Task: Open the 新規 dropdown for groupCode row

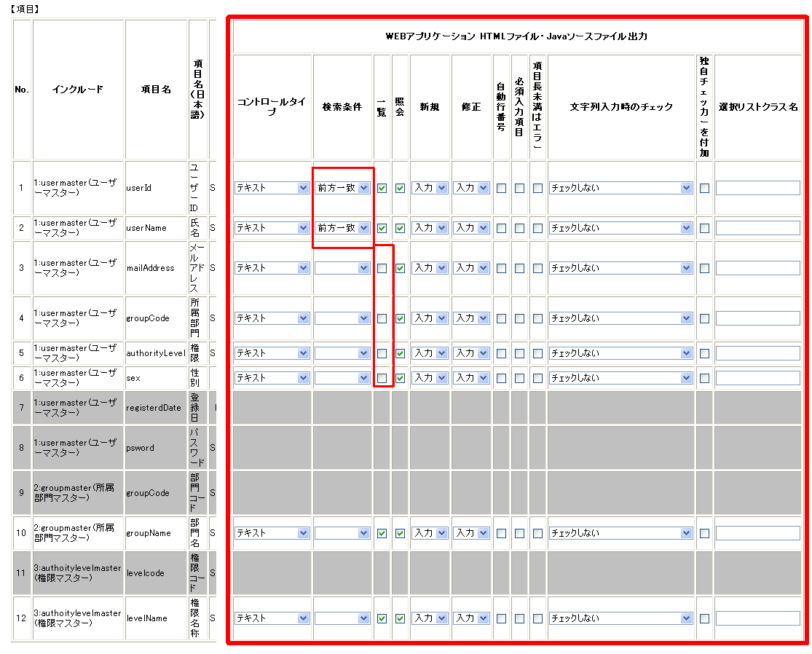Action: point(430,318)
